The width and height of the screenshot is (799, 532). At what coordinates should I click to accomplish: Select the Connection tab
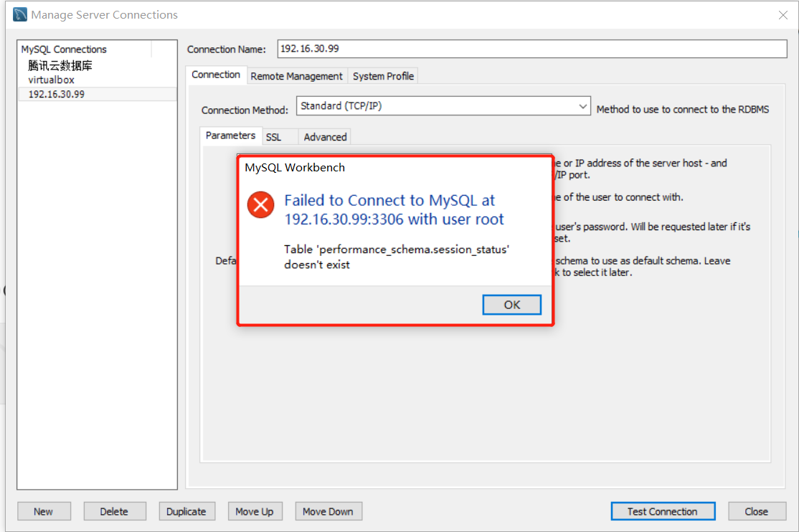click(x=216, y=75)
